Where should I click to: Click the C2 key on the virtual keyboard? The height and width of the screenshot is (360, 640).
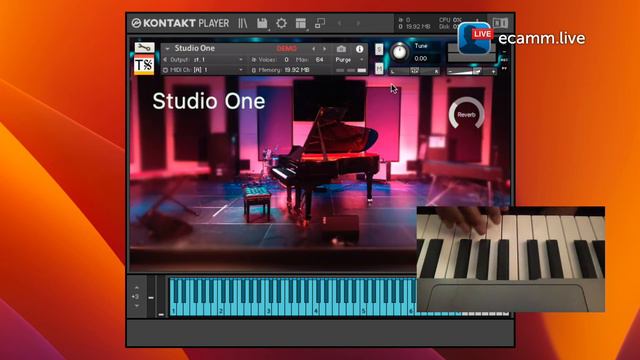point(220,310)
